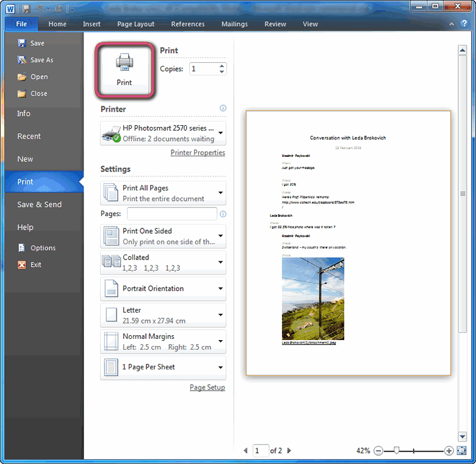
Task: Click the Pages info icon
Action: click(x=223, y=214)
